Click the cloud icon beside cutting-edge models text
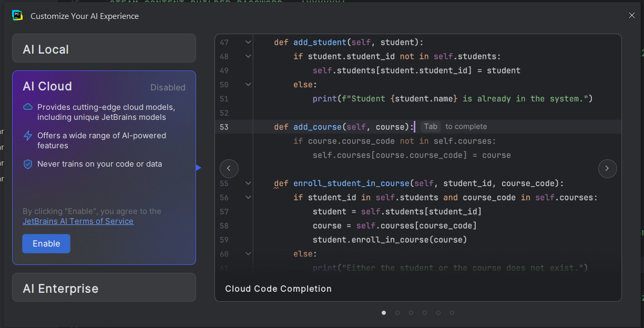This screenshot has width=644, height=328. [28, 107]
